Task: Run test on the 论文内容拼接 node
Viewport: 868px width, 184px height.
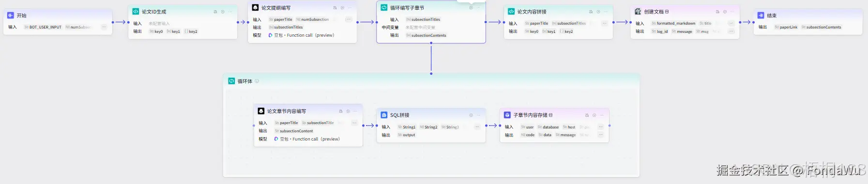Action: tap(598, 12)
